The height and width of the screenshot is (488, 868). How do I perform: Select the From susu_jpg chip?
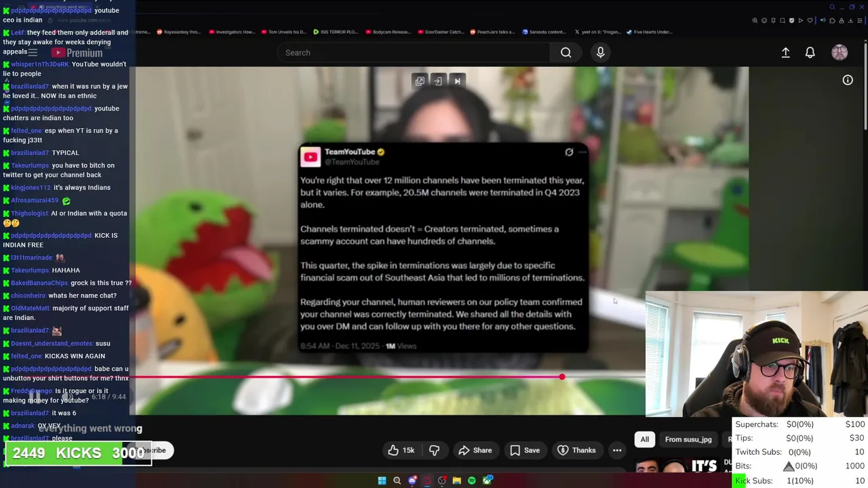pyautogui.click(x=688, y=439)
